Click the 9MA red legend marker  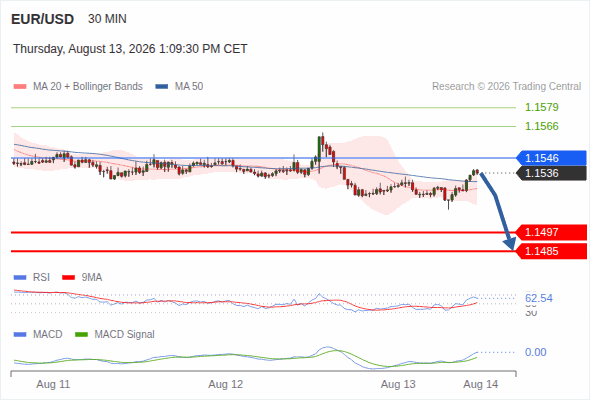click(x=68, y=278)
